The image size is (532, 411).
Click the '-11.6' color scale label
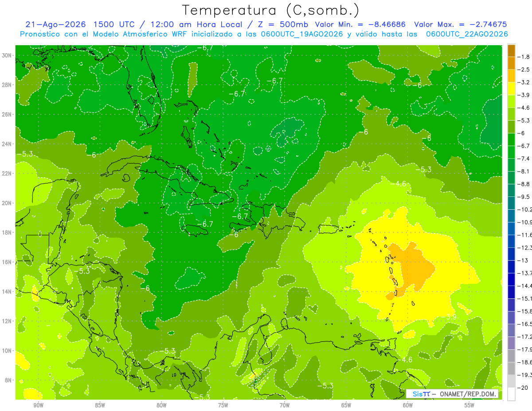(525, 235)
